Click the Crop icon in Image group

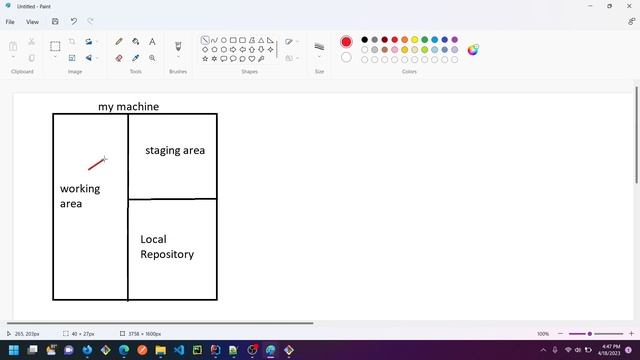pyautogui.click(x=72, y=42)
